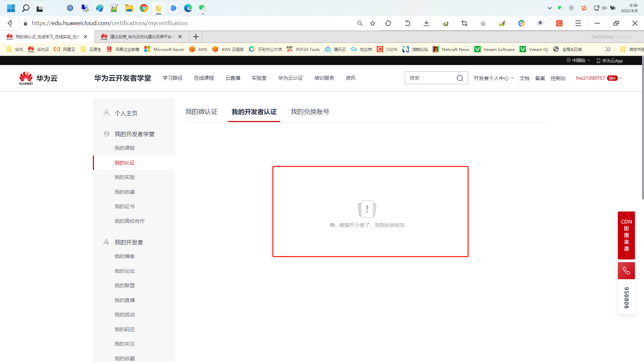Switch to 我的微认证 tab
Image resolution: width=644 pixels, height=362 pixels.
(201, 112)
